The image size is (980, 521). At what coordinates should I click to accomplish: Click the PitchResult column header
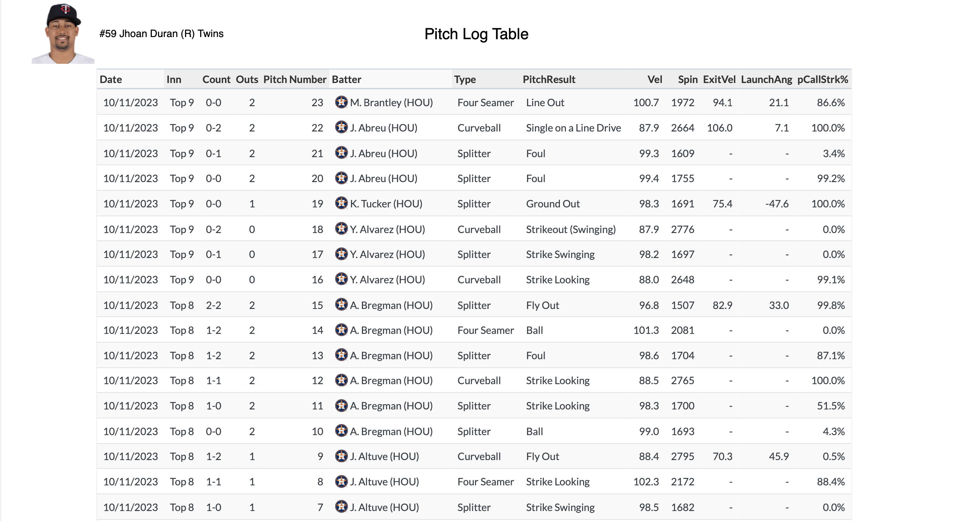click(x=548, y=79)
